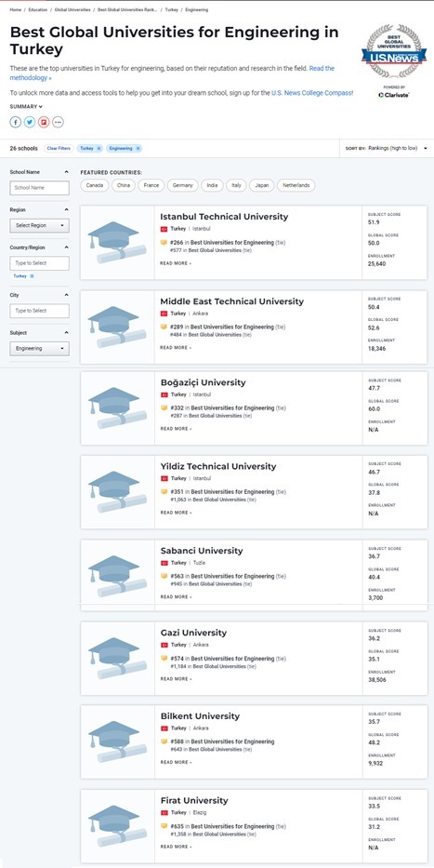
Task: Share page via Twitter icon
Action: tap(30, 123)
